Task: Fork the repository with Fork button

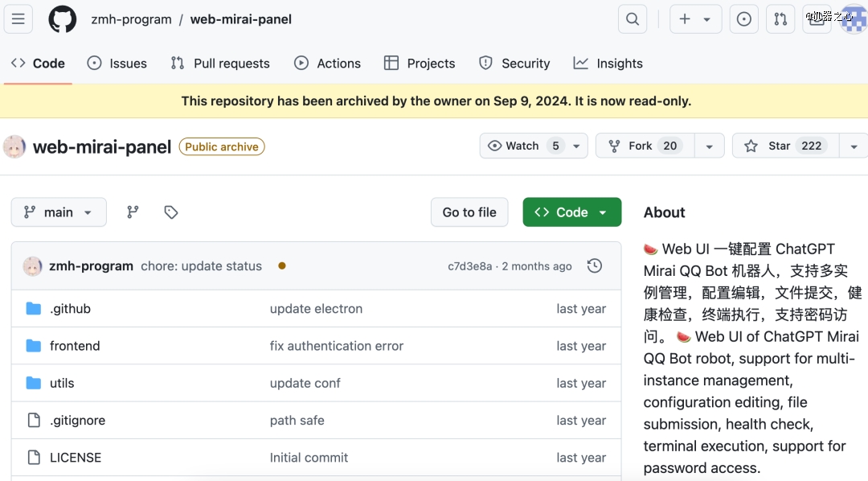Action: click(645, 146)
